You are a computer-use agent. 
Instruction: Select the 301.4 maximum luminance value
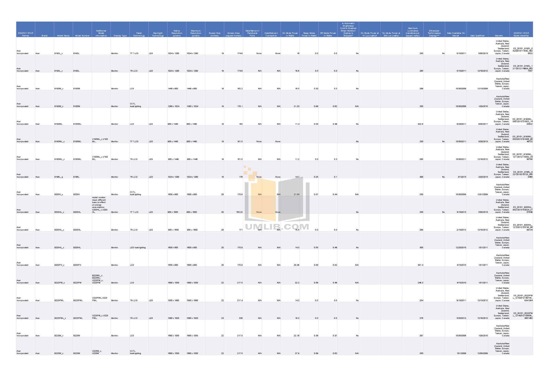click(420, 265)
